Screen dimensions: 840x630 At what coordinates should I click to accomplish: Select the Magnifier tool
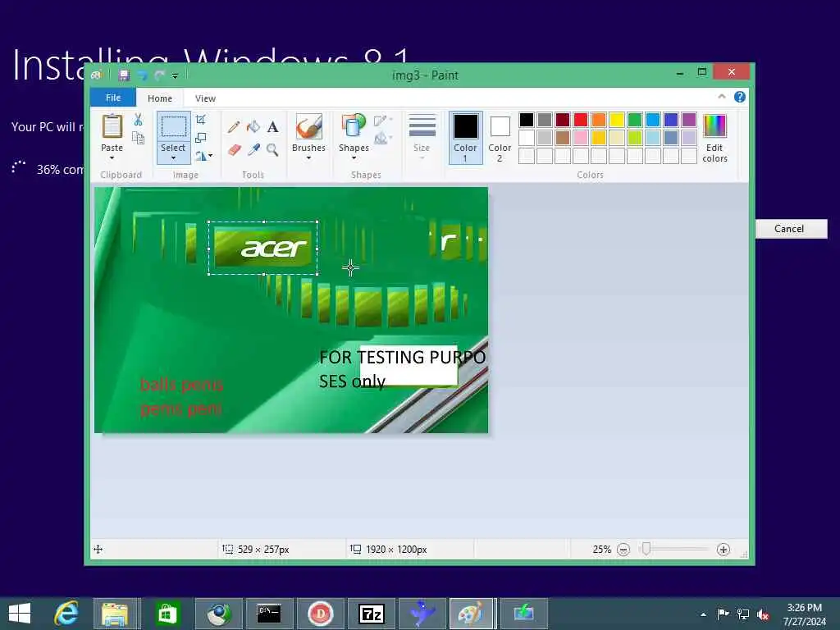(272, 149)
